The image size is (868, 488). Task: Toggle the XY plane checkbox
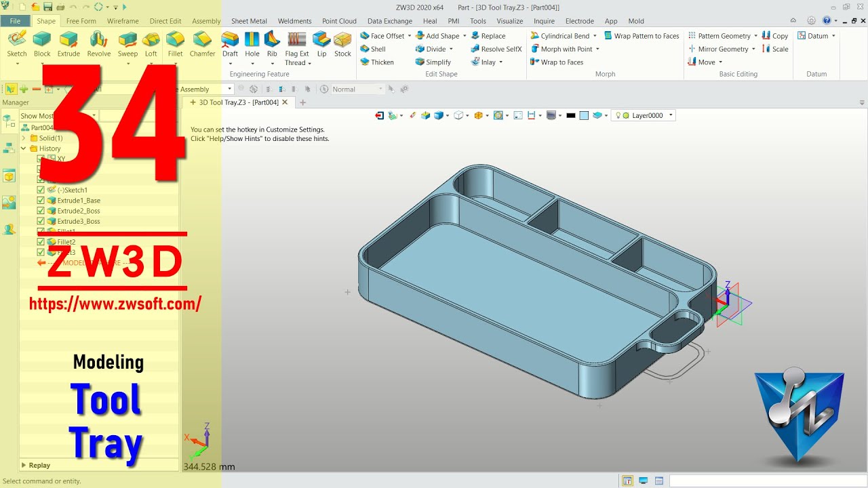tap(41, 159)
